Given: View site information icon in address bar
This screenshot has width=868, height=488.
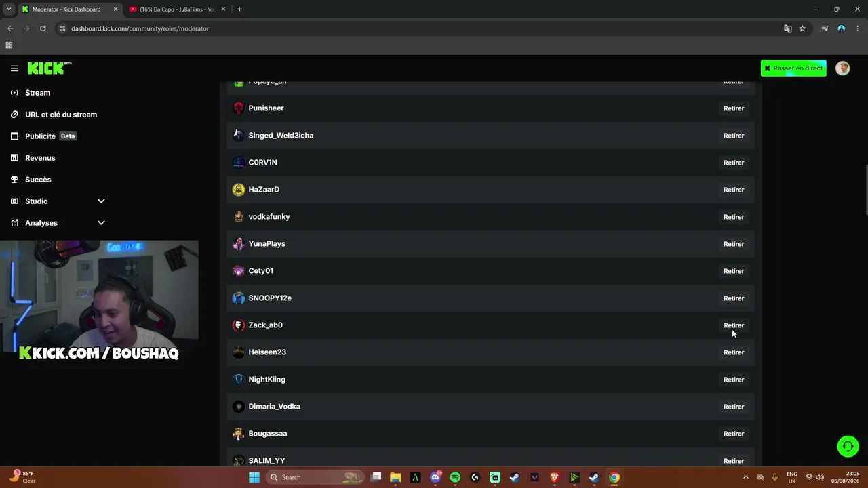Looking at the screenshot, I should coord(62,28).
